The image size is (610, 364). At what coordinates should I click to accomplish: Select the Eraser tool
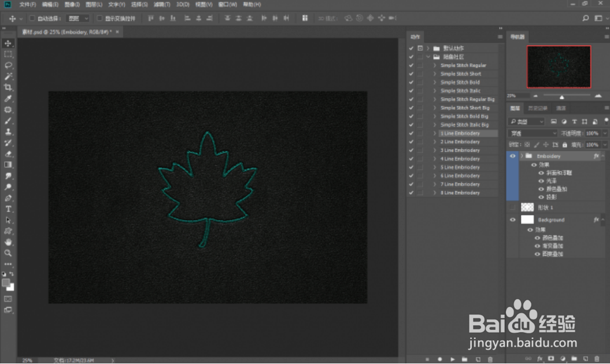8,154
